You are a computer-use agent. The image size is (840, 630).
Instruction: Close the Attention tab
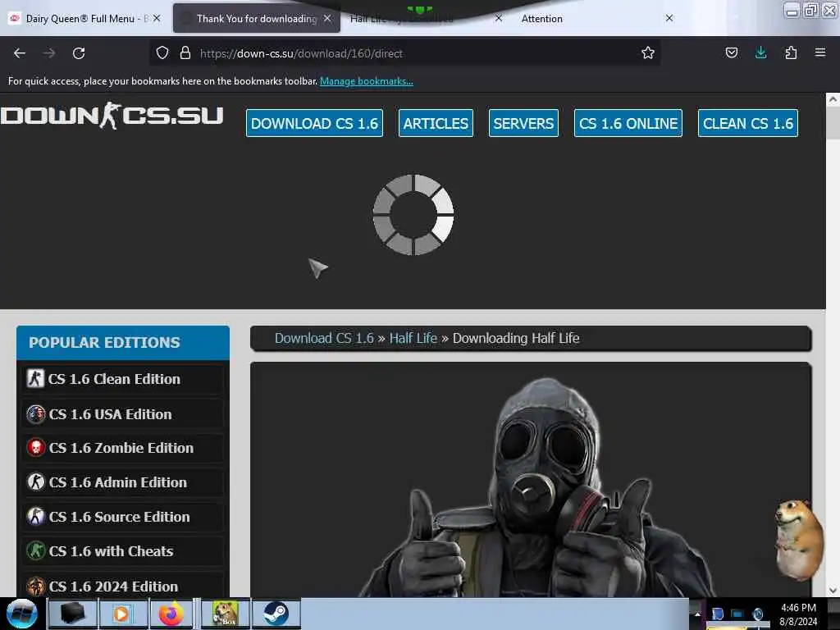click(669, 18)
